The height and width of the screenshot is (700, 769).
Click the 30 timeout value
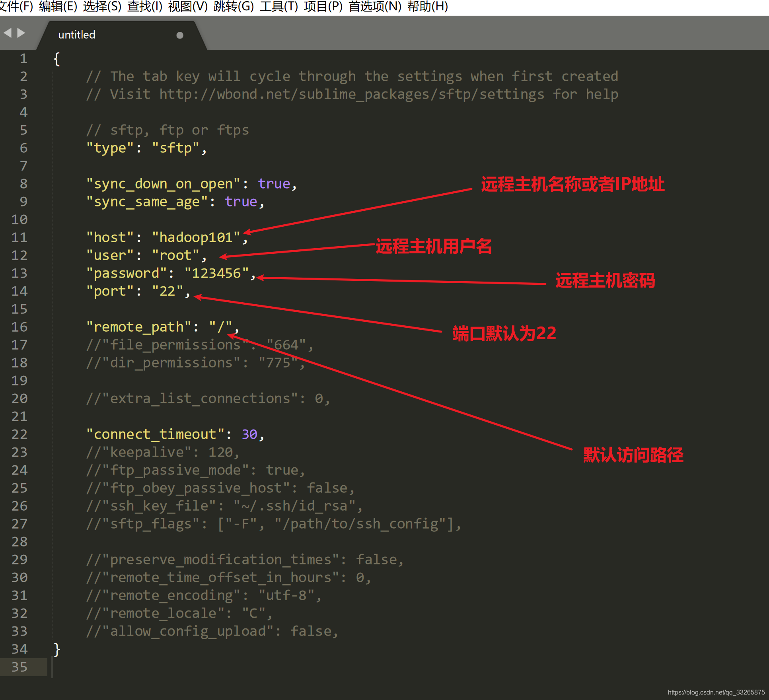[249, 434]
